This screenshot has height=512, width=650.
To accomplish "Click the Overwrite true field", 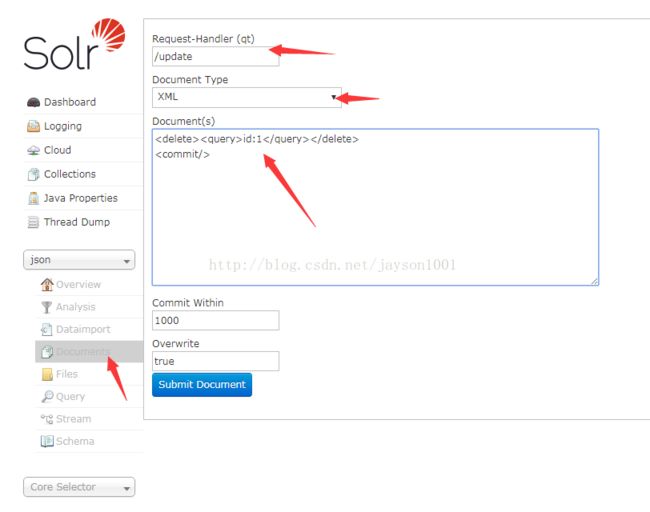I will pos(216,361).
